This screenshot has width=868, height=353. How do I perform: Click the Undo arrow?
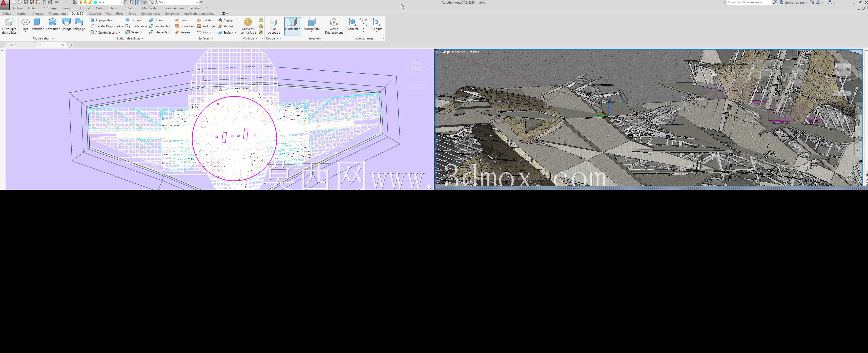(x=57, y=2)
